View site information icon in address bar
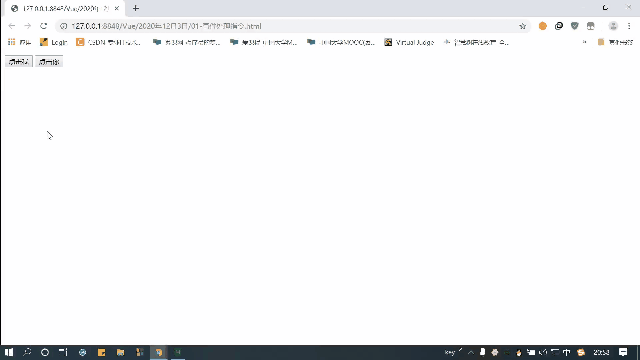 pos(63,26)
